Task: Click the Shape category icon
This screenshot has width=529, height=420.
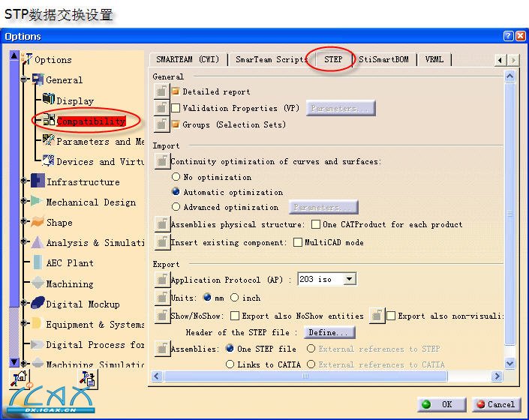Action: click(38, 221)
